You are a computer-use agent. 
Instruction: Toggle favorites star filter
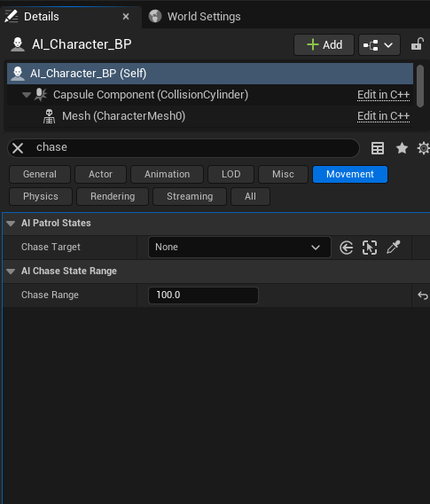click(x=402, y=148)
